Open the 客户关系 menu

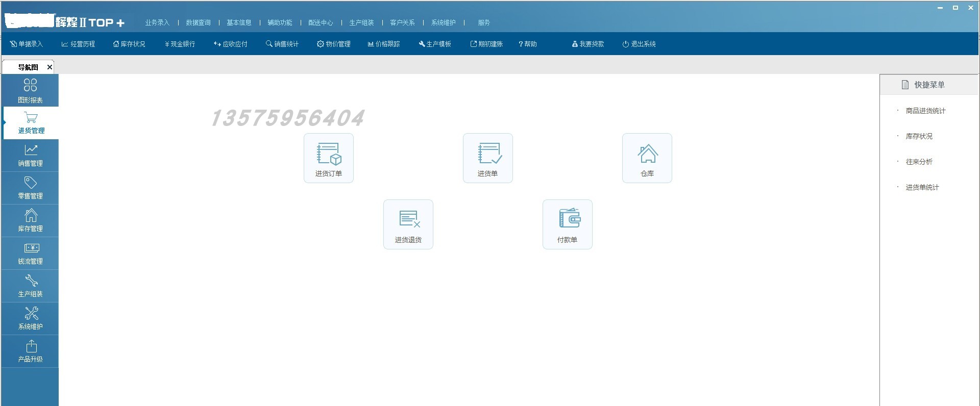pos(402,23)
